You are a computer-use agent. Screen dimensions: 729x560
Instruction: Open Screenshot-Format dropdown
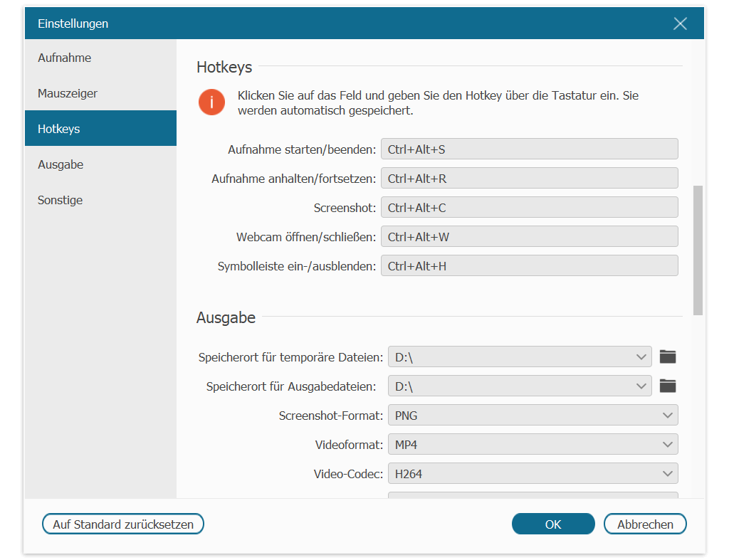pos(533,415)
